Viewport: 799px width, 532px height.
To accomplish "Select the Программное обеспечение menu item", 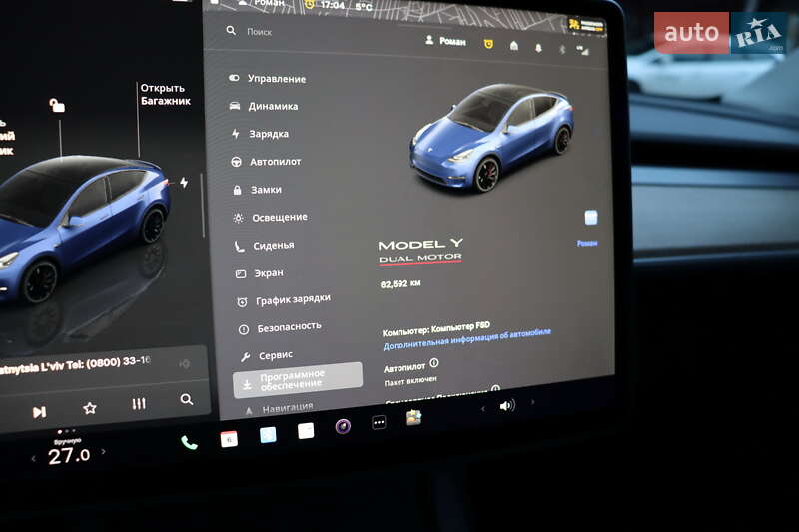I will click(x=298, y=380).
